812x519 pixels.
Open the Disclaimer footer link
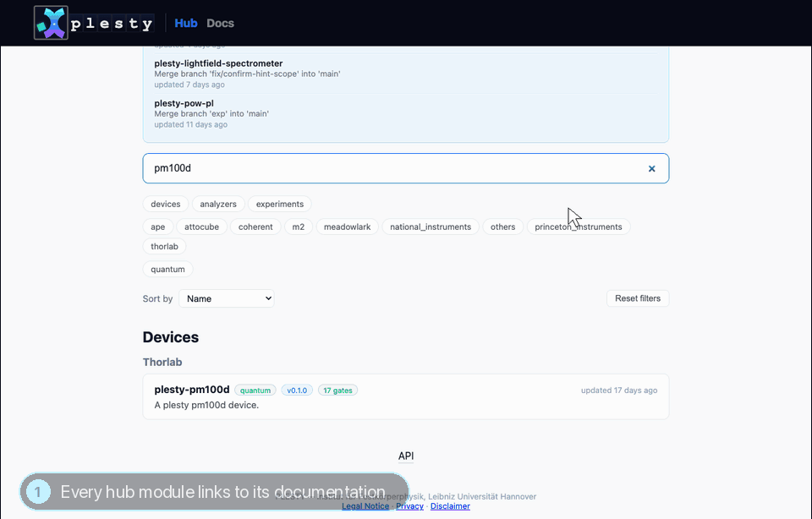[450, 506]
